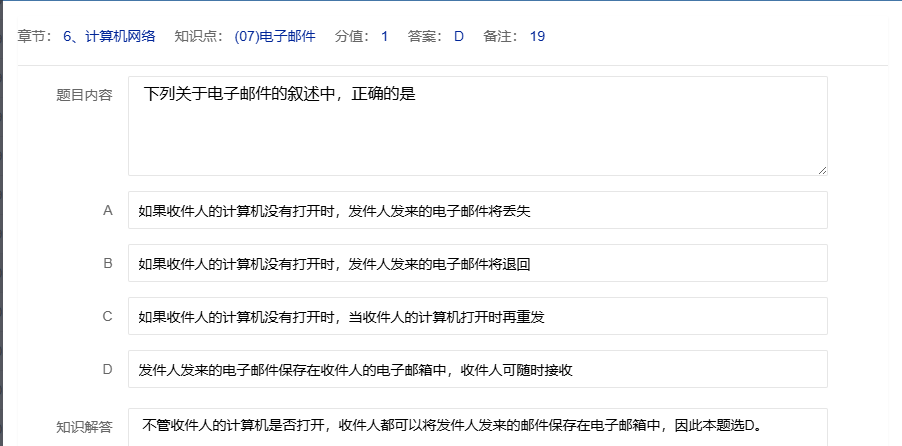
Task: Click the option A label
Action: 107,211
